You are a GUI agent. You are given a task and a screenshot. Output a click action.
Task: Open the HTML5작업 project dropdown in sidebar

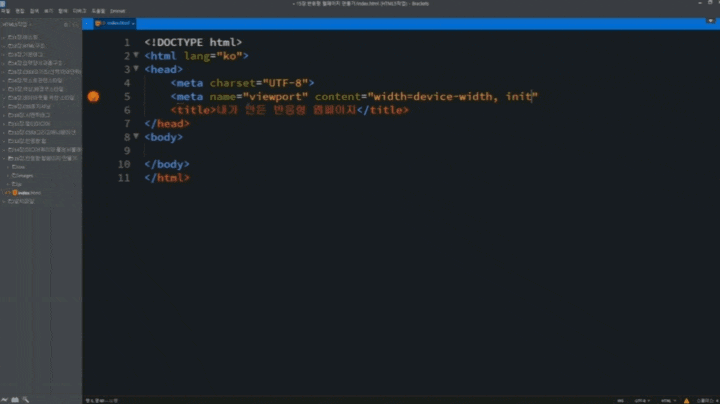point(17,24)
